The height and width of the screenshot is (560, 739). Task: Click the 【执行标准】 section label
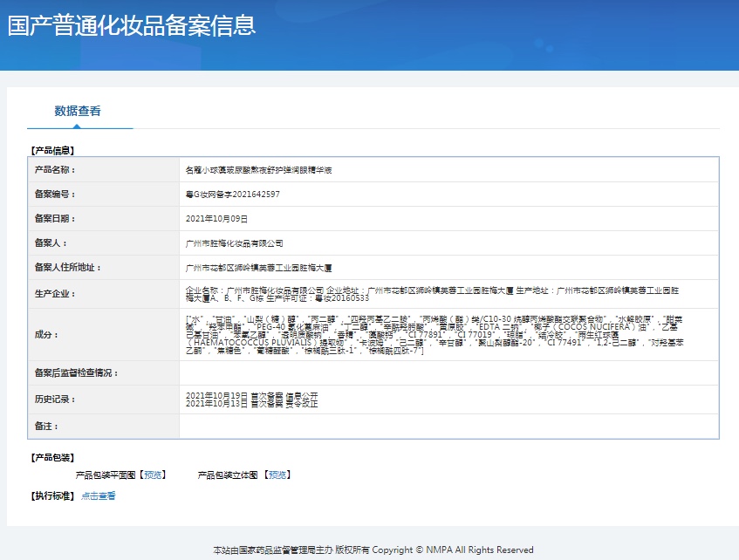tap(52, 496)
